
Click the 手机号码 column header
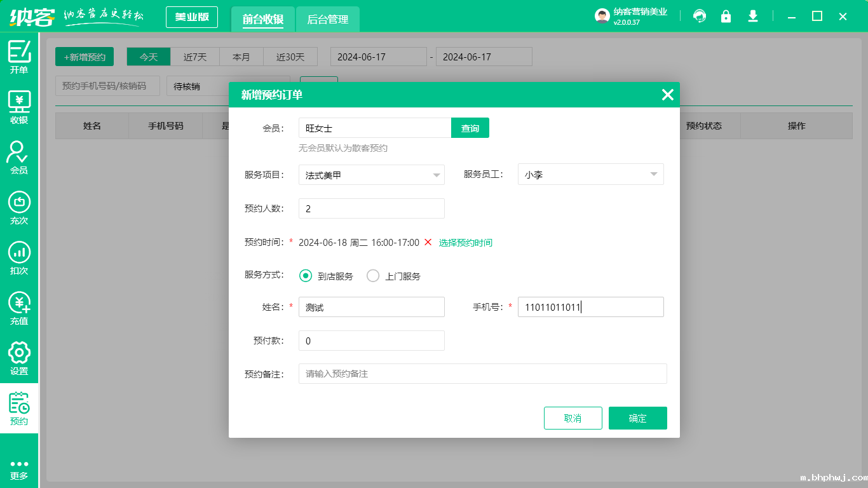point(166,126)
